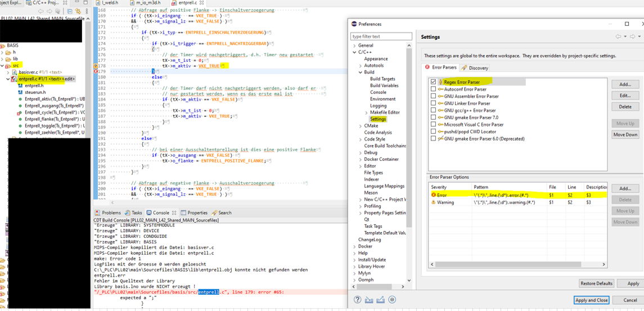This screenshot has height=311, width=644.
Task: Click back navigation arrow in project view
Action: click(x=41, y=11)
